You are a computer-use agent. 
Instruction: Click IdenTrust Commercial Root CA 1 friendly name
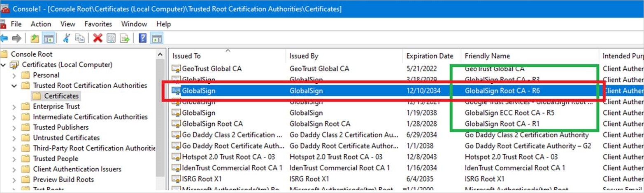pos(515,168)
